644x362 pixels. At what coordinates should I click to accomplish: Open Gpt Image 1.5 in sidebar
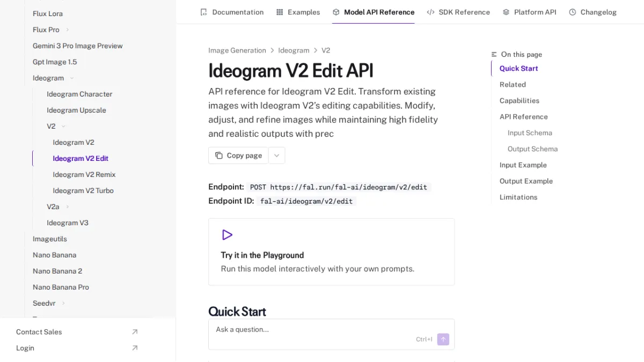tap(55, 62)
